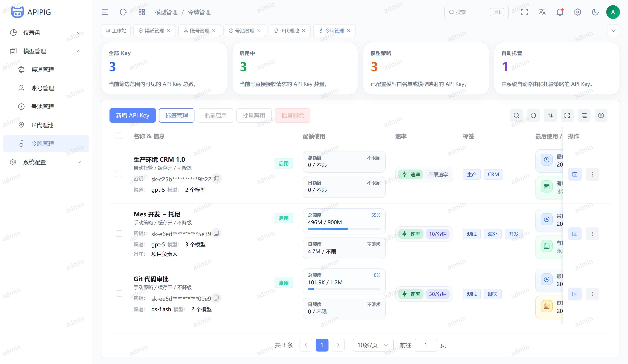Switch to the 工作站 tab

[116, 31]
